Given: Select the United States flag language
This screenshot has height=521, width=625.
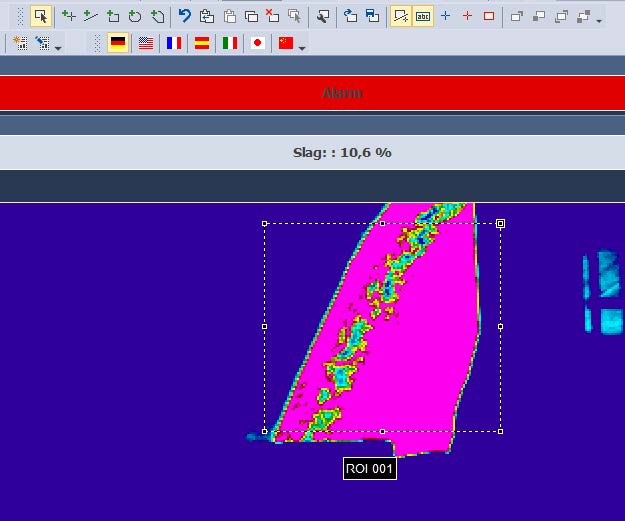Looking at the screenshot, I should (146, 43).
